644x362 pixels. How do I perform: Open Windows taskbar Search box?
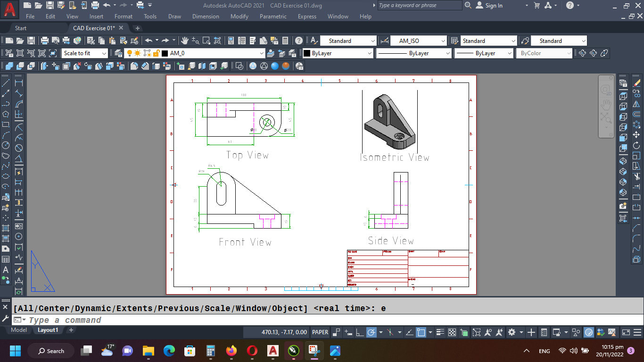pyautogui.click(x=51, y=351)
